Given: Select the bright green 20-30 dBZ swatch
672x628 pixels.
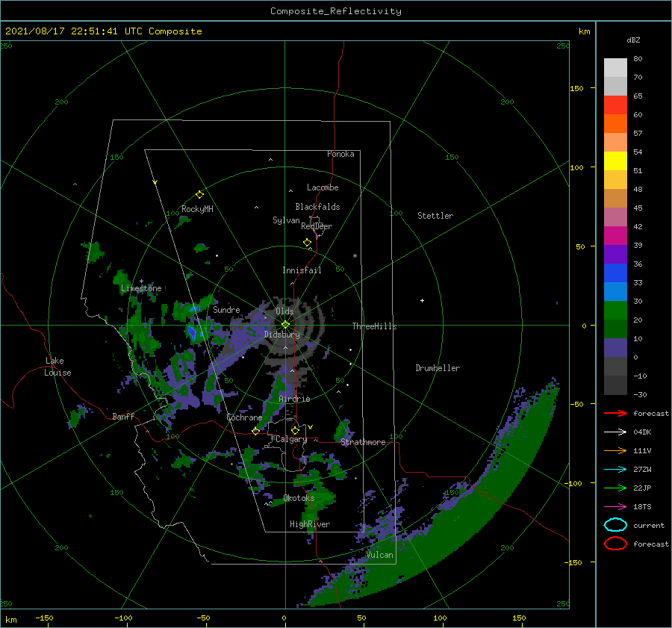Looking at the screenshot, I should pyautogui.click(x=615, y=311).
